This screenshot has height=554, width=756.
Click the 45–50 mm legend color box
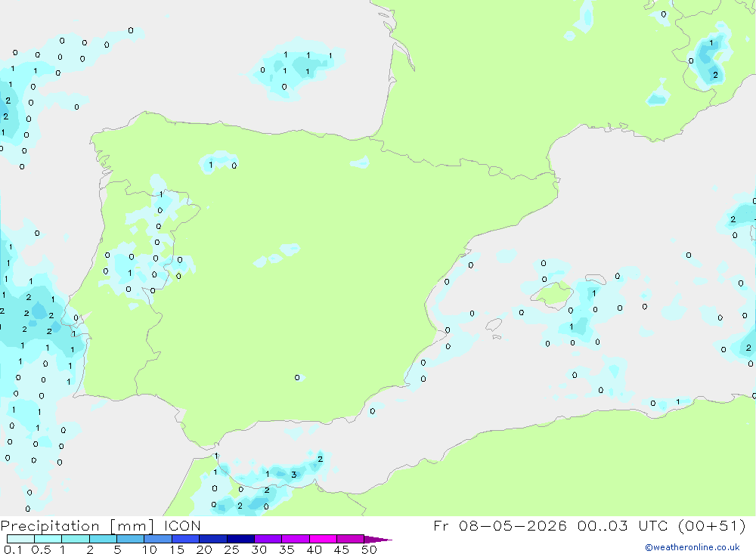tap(351, 539)
